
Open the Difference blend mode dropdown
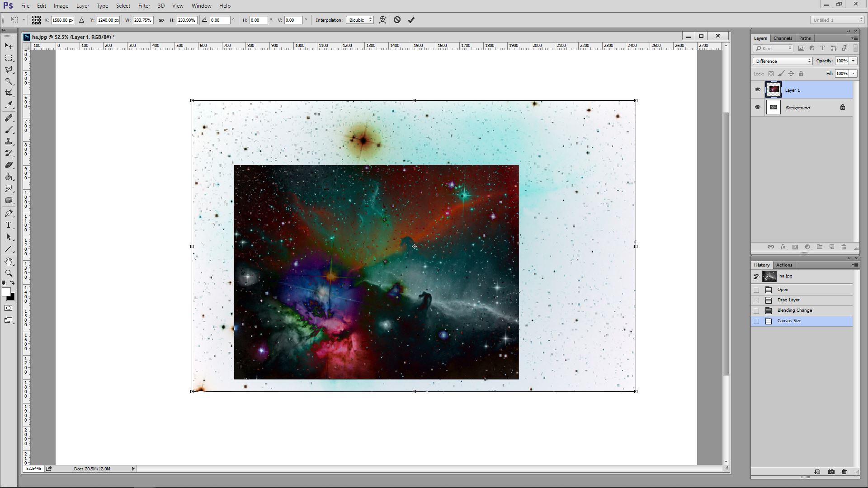point(783,61)
